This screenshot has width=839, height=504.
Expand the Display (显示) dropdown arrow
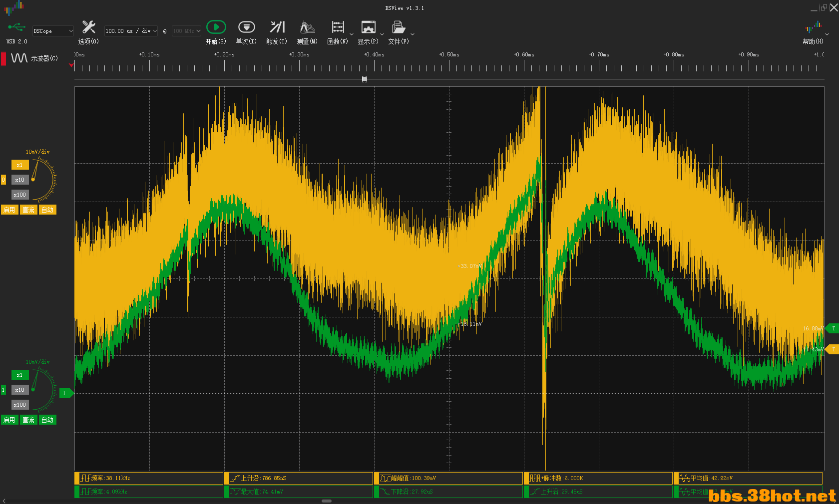coord(382,34)
